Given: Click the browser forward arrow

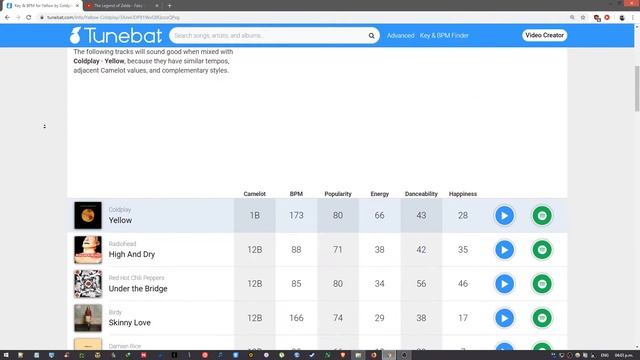Looking at the screenshot, I should pyautogui.click(x=18, y=18).
